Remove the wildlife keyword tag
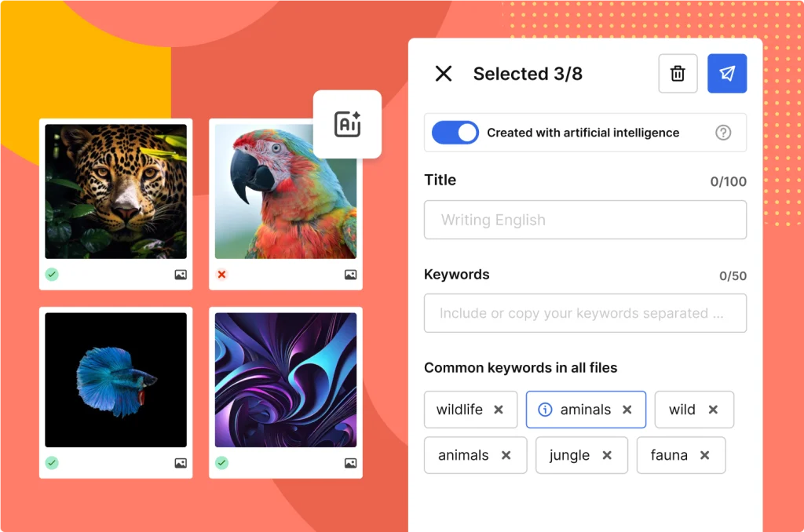Screen dimensions: 804x532 (499, 410)
